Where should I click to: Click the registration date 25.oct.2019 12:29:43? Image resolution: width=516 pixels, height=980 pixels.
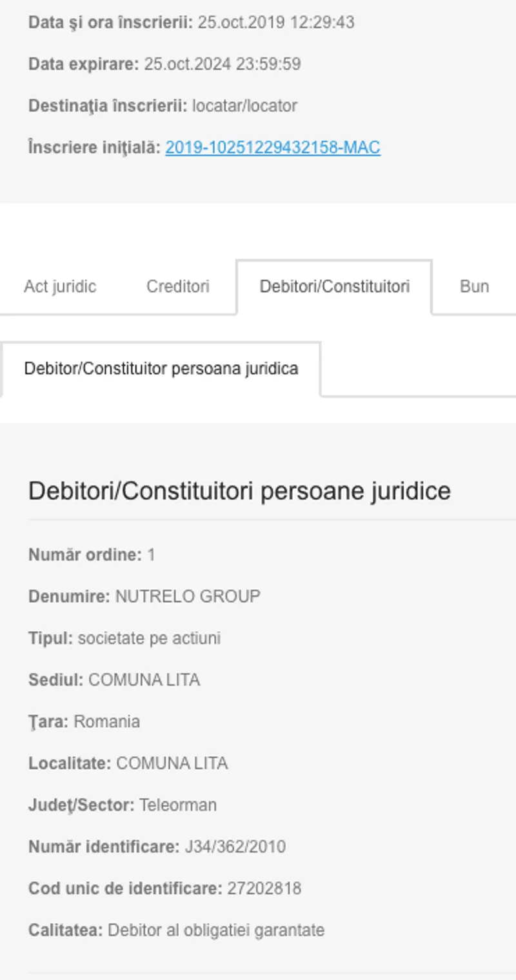coord(276,23)
